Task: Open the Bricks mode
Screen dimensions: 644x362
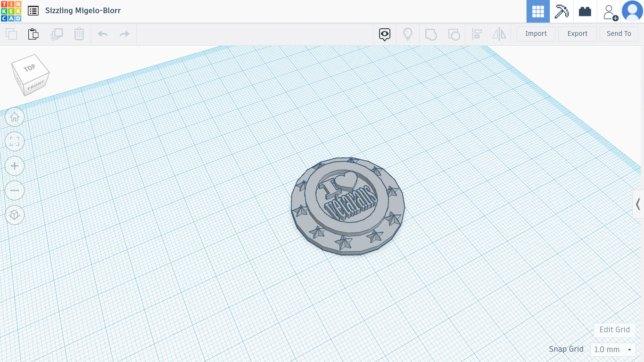Action: point(585,11)
